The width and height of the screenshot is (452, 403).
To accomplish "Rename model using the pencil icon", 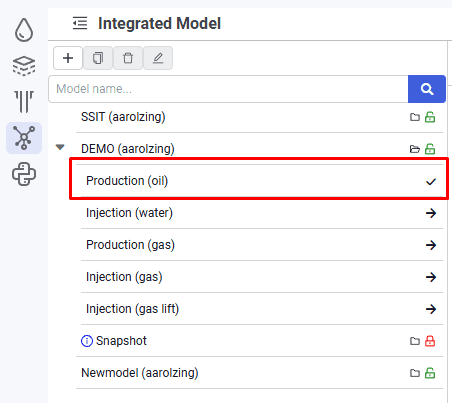I will click(x=158, y=58).
